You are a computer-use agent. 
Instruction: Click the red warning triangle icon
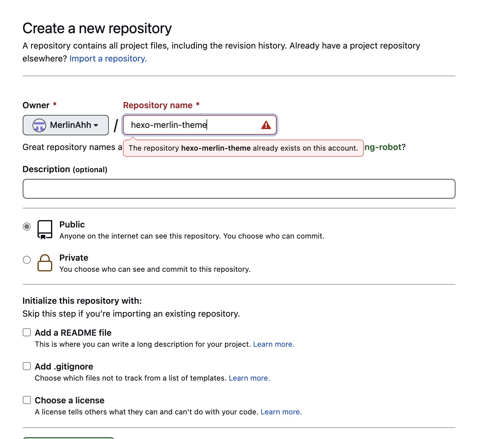click(x=266, y=125)
